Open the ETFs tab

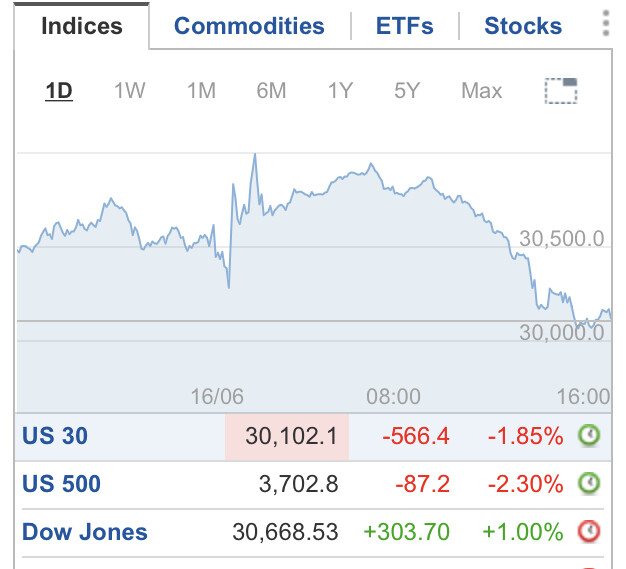click(405, 27)
